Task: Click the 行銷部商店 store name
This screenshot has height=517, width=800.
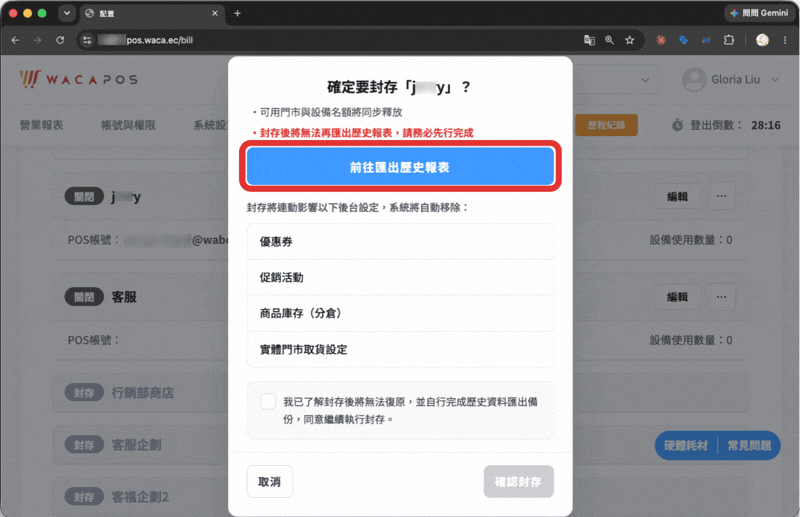Action: point(143,393)
